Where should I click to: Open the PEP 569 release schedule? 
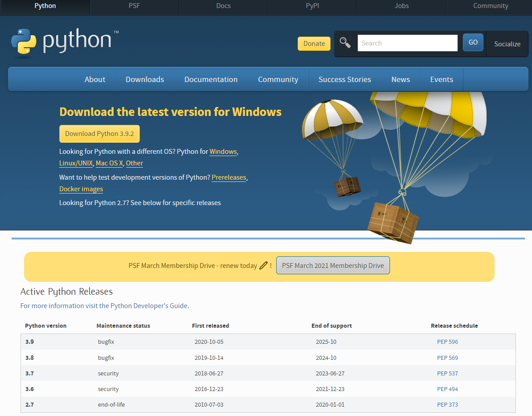click(447, 358)
